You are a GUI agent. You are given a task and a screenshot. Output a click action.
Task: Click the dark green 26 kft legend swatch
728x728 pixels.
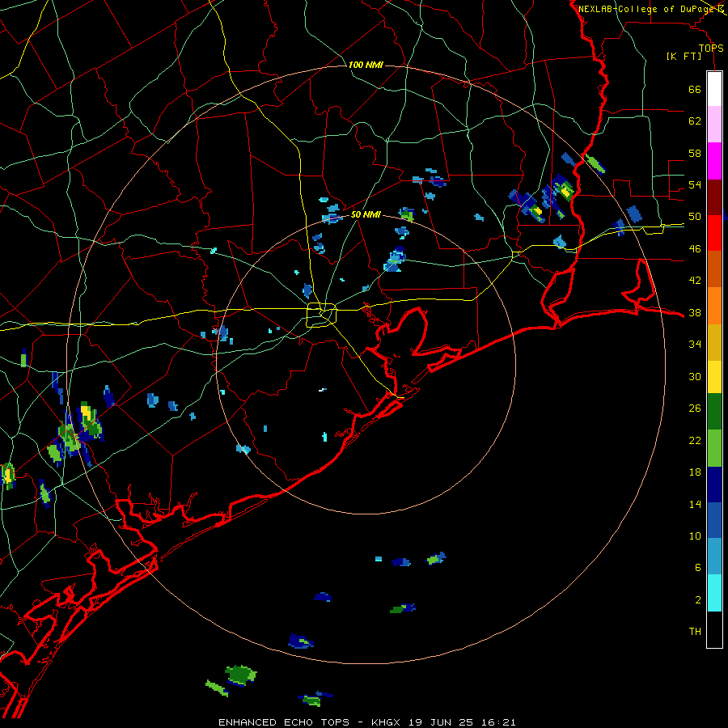pyautogui.click(x=714, y=412)
